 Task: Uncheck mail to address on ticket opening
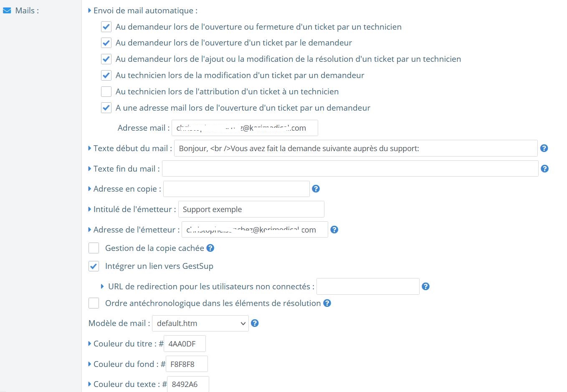pyautogui.click(x=106, y=108)
